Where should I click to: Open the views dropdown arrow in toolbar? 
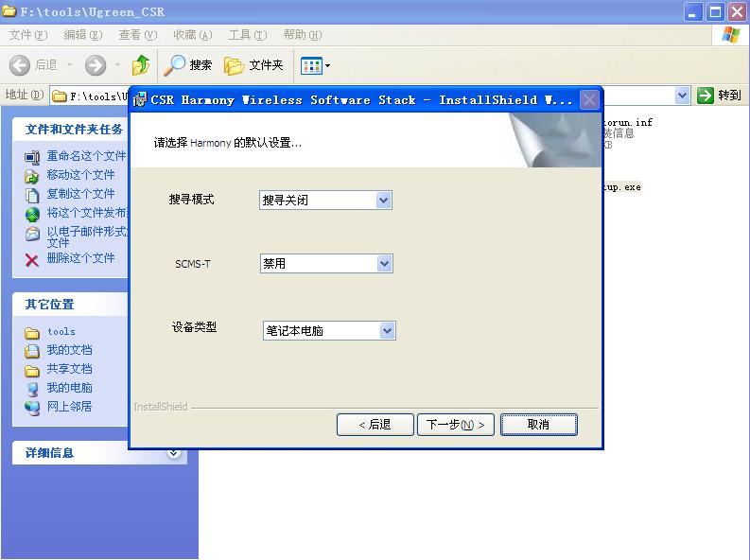click(x=327, y=65)
